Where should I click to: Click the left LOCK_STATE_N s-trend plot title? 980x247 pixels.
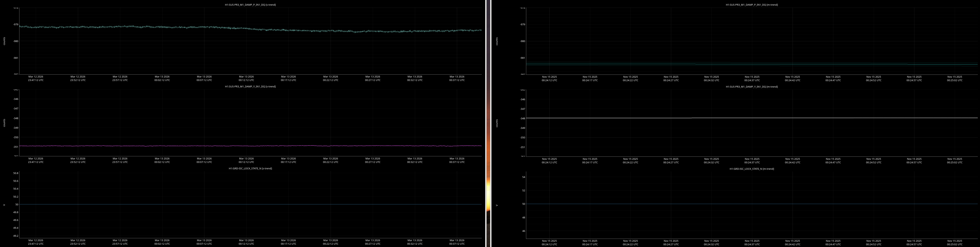(x=250, y=169)
